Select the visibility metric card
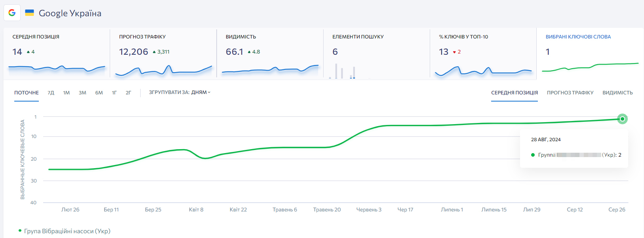Viewport: 644px width, 238px height. click(270, 54)
